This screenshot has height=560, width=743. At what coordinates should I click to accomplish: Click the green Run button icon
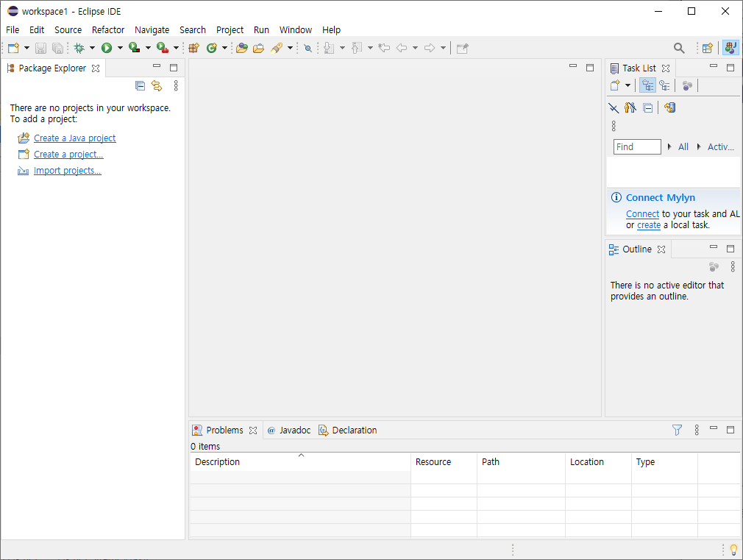(x=107, y=48)
